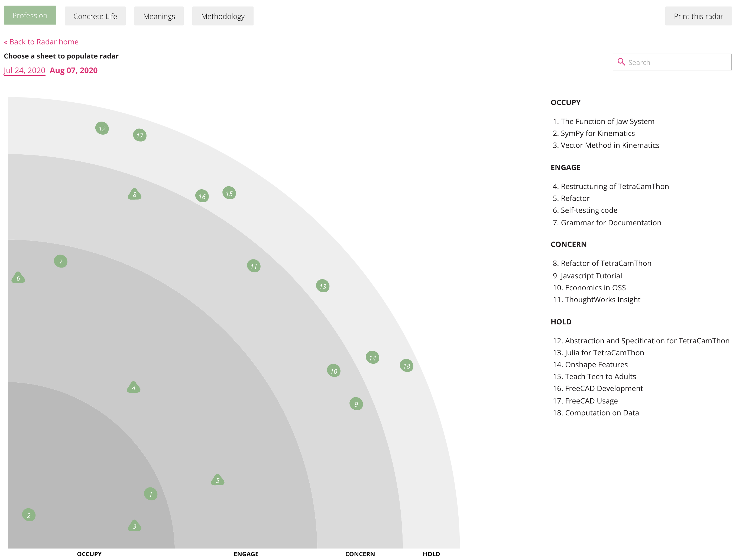Image resolution: width=739 pixels, height=560 pixels.
Task: Select the Meanings tab
Action: (x=159, y=16)
